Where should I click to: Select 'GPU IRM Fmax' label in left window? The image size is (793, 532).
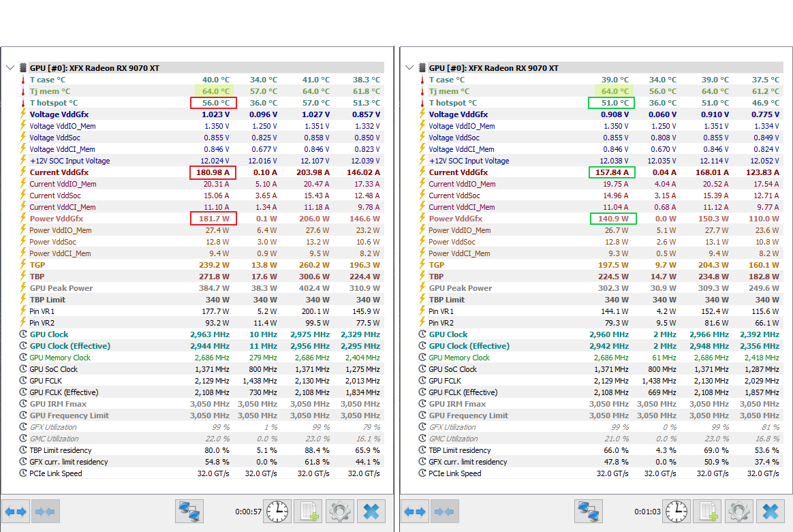(58, 403)
